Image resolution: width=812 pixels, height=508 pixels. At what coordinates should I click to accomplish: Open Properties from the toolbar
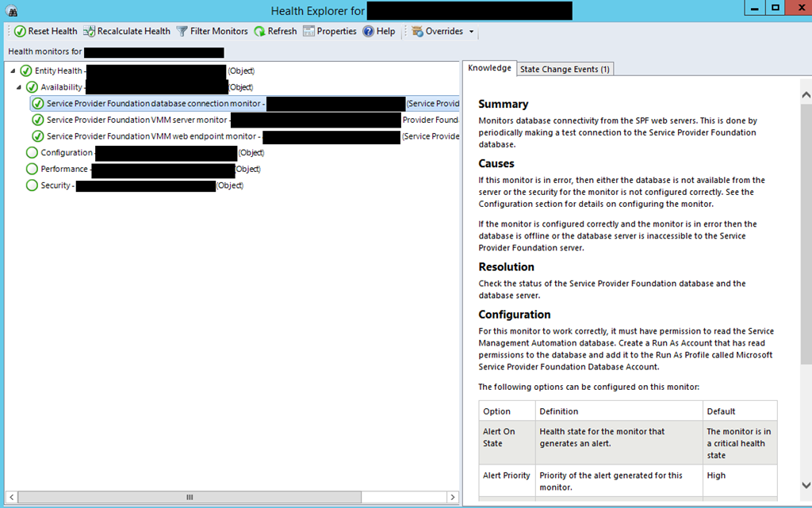[308, 32]
